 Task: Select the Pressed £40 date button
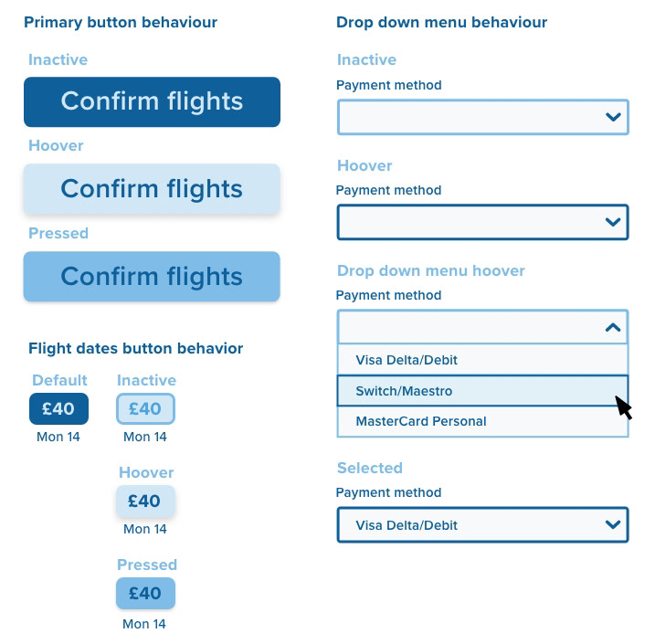point(145,593)
